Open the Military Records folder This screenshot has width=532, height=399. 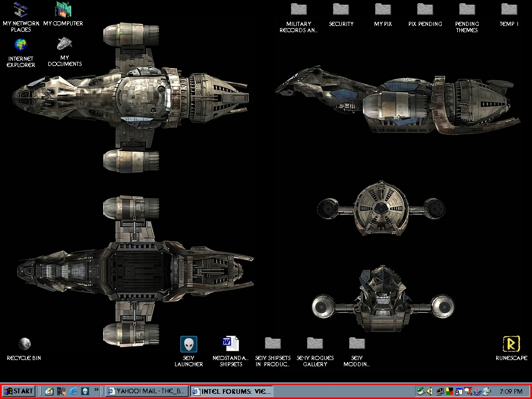(x=299, y=9)
